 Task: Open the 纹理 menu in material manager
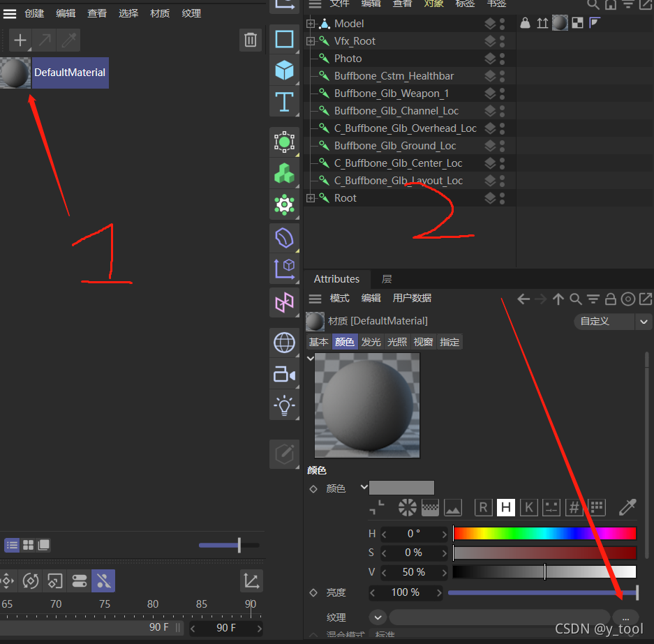click(191, 13)
